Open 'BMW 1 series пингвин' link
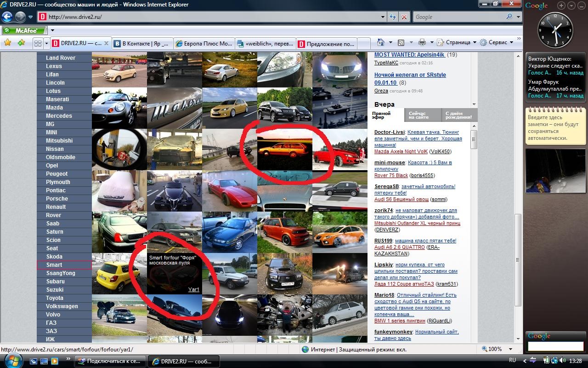 (399, 321)
